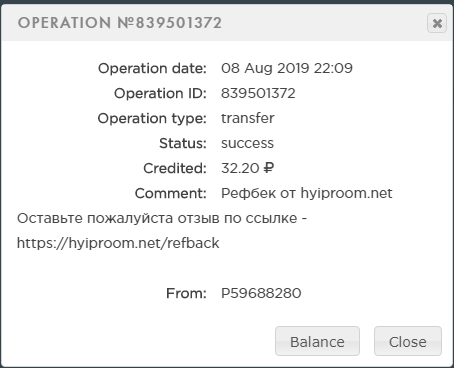Select the sender account P59688280
454x368 pixels.
(x=261, y=293)
